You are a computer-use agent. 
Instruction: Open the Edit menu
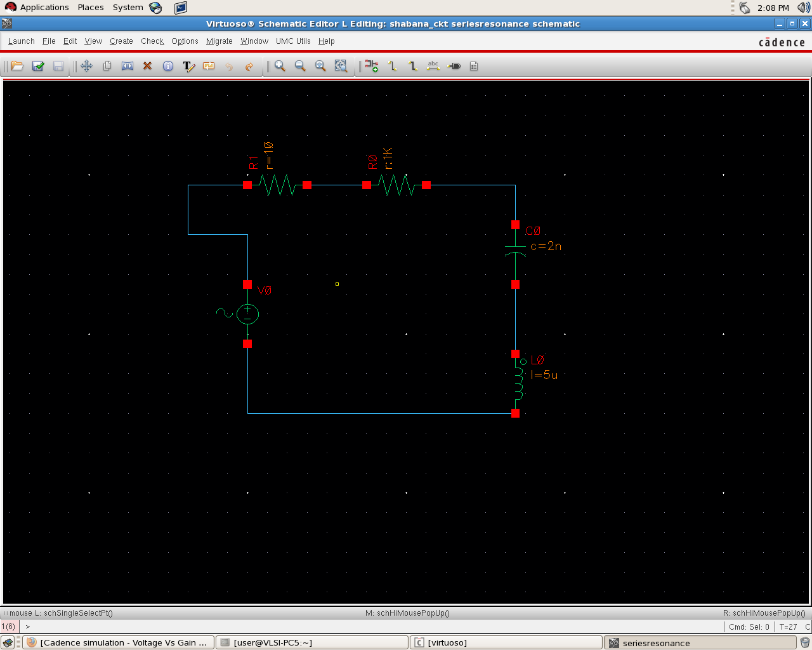70,41
